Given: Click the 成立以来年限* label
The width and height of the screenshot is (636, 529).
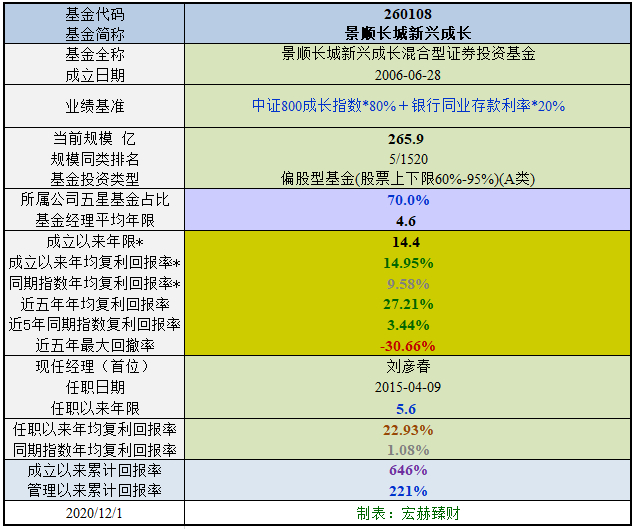Looking at the screenshot, I should tap(95, 241).
